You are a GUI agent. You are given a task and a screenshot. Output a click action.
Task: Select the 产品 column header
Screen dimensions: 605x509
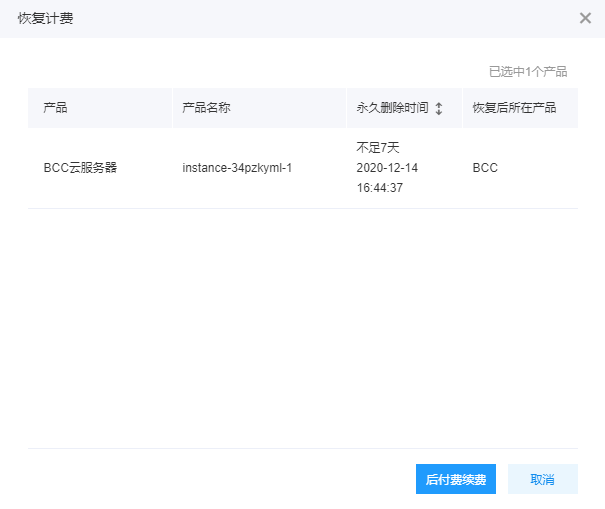(x=55, y=108)
